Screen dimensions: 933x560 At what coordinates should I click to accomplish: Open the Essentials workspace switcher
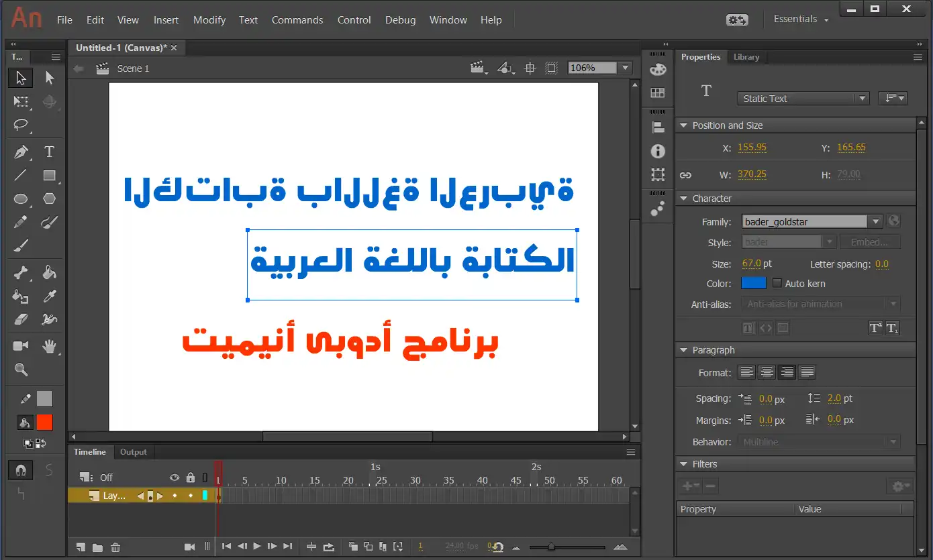[801, 19]
